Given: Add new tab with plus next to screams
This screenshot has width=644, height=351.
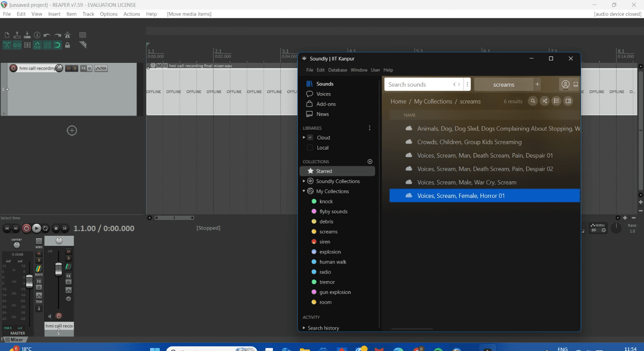Looking at the screenshot, I should tap(537, 84).
